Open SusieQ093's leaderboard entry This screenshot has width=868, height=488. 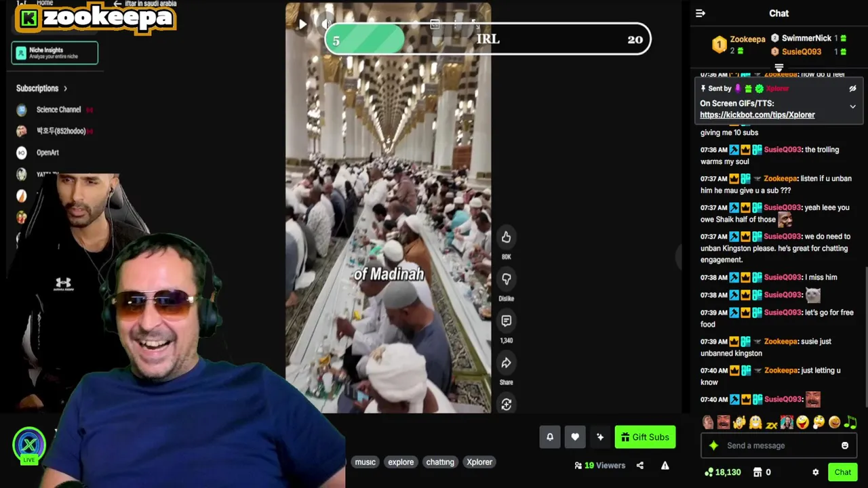point(802,52)
